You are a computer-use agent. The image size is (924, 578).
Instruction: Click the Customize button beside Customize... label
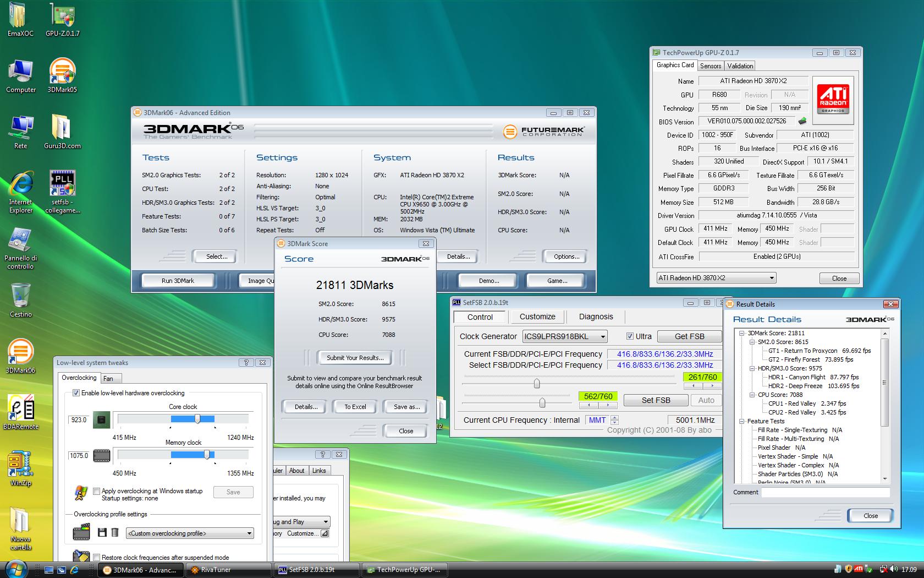(325, 533)
